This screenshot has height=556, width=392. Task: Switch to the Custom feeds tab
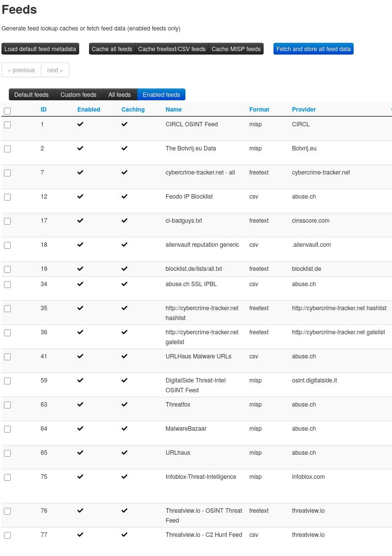coord(78,95)
